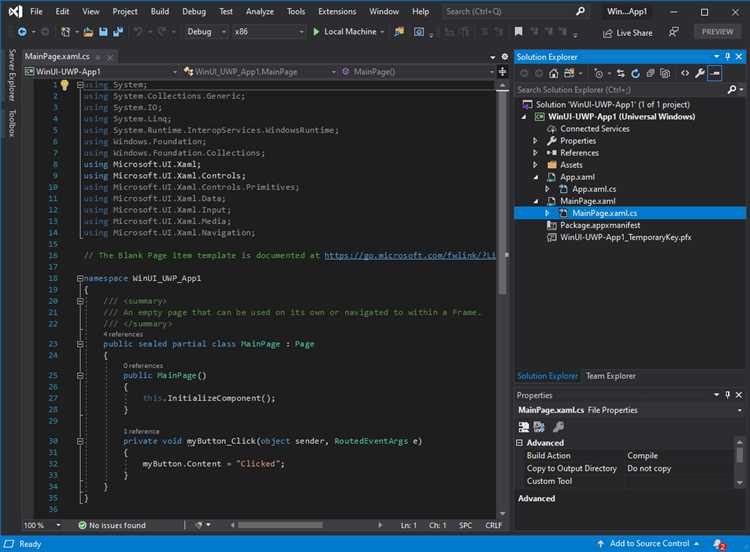Click the Navigate Backward toolbar icon
The image size is (750, 552).
[x=22, y=32]
